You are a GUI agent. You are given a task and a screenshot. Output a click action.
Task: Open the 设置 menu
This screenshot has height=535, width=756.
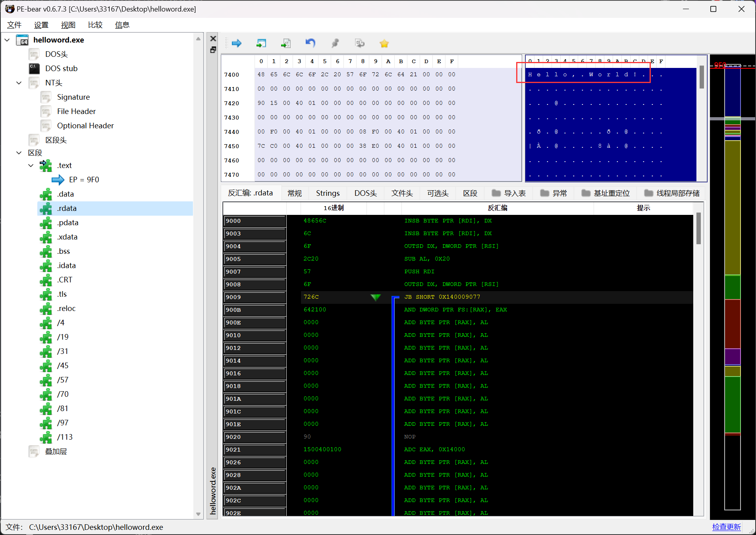tap(41, 25)
